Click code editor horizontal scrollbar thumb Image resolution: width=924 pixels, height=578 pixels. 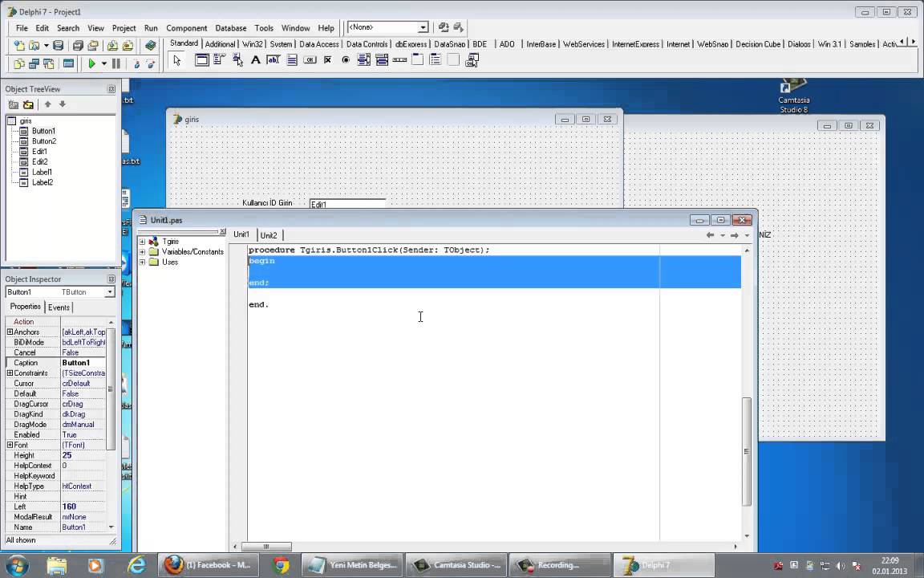tap(265, 547)
